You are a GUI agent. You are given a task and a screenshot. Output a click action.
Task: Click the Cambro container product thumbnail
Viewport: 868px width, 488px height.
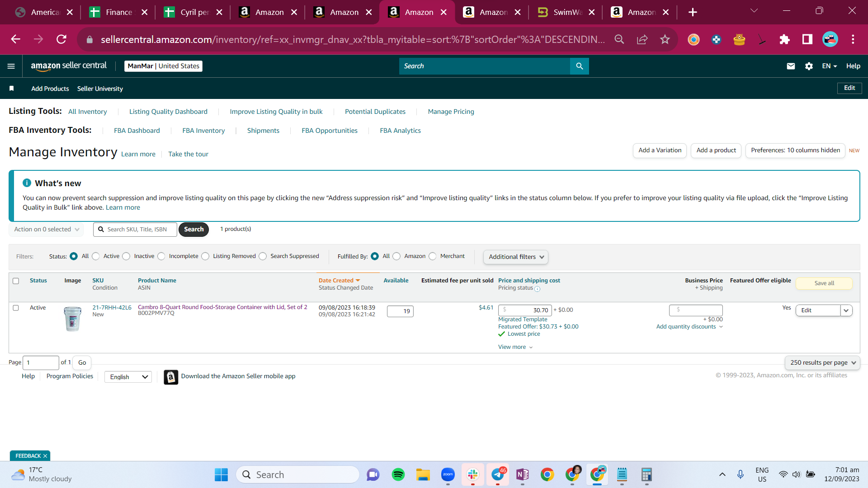(72, 319)
